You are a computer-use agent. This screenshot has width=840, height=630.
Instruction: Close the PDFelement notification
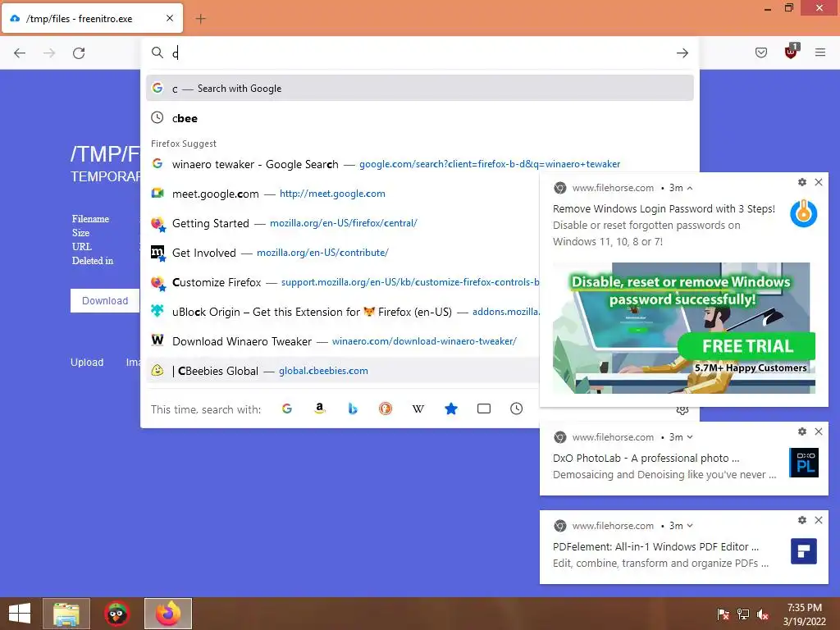[x=819, y=520]
